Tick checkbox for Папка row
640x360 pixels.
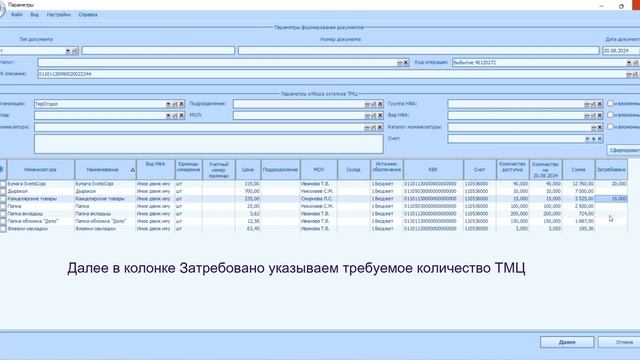coord(3,207)
